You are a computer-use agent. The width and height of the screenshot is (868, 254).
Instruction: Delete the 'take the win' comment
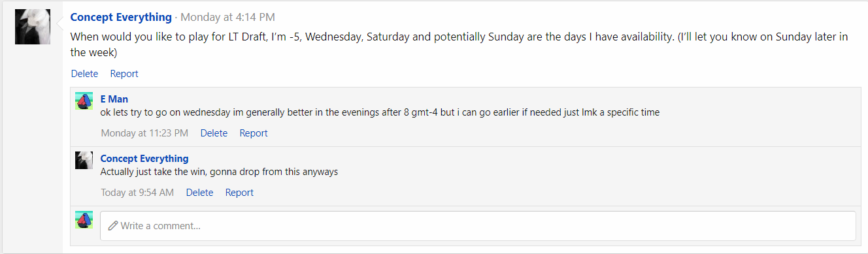click(x=199, y=193)
